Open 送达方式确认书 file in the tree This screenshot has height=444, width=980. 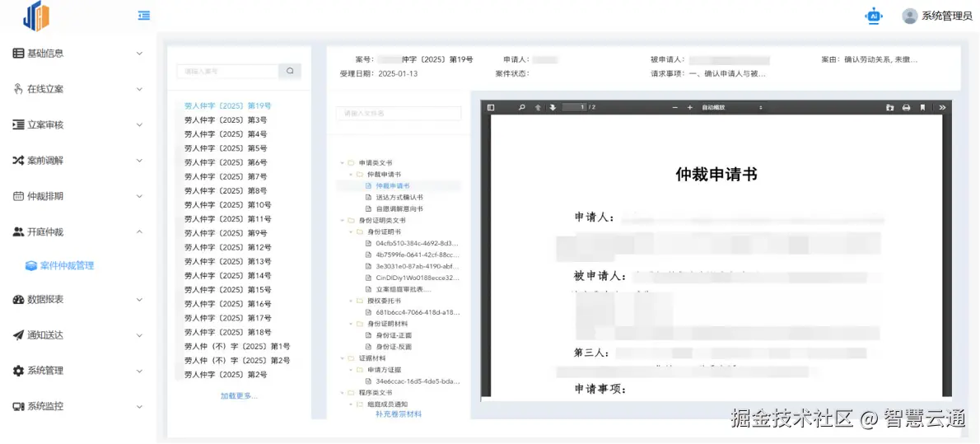coord(399,197)
